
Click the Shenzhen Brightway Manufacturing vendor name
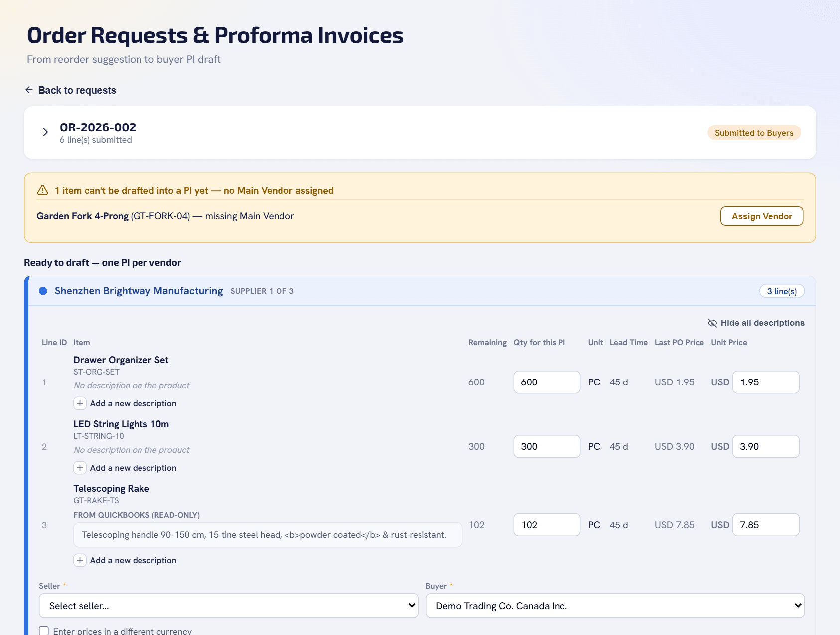coord(139,291)
